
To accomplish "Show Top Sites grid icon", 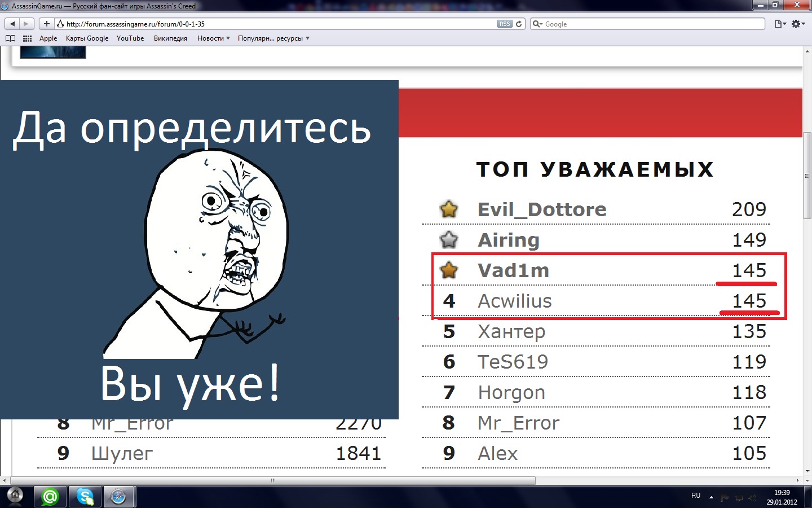I will tap(27, 38).
